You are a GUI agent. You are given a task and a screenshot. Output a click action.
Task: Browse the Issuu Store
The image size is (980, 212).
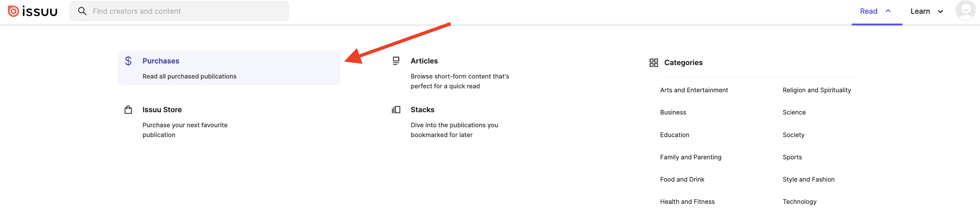[162, 110]
